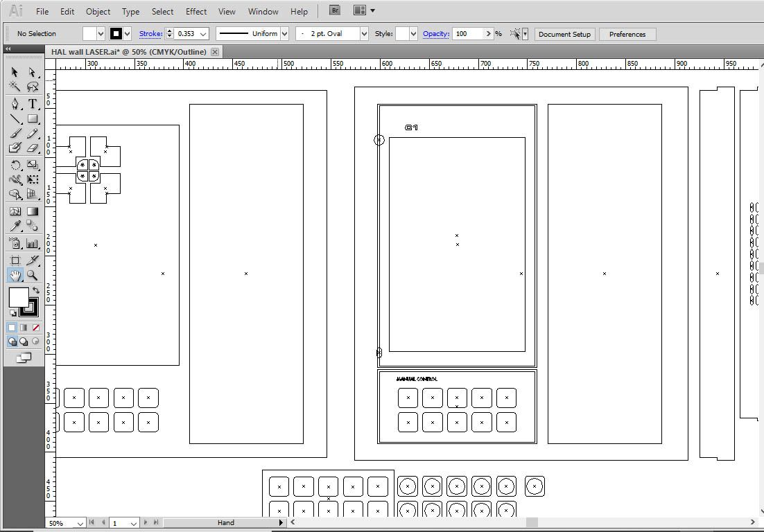Activate the Type tool
Image resolution: width=764 pixels, height=532 pixels.
[32, 104]
